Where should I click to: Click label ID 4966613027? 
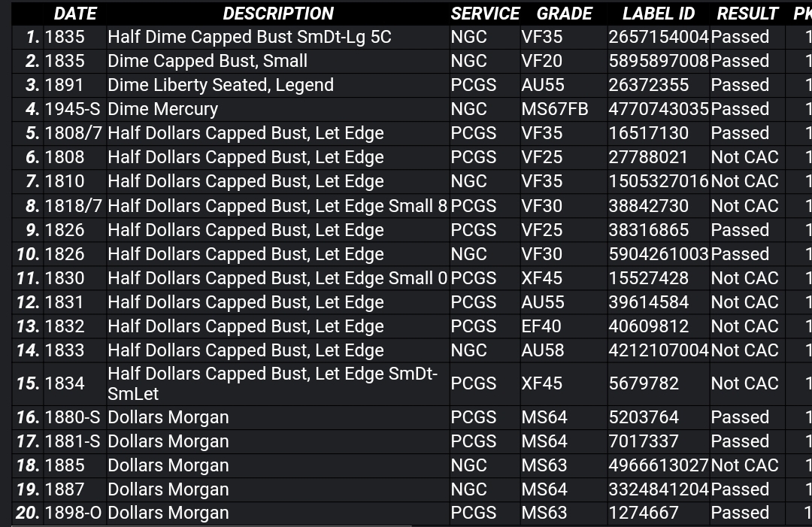(x=658, y=465)
